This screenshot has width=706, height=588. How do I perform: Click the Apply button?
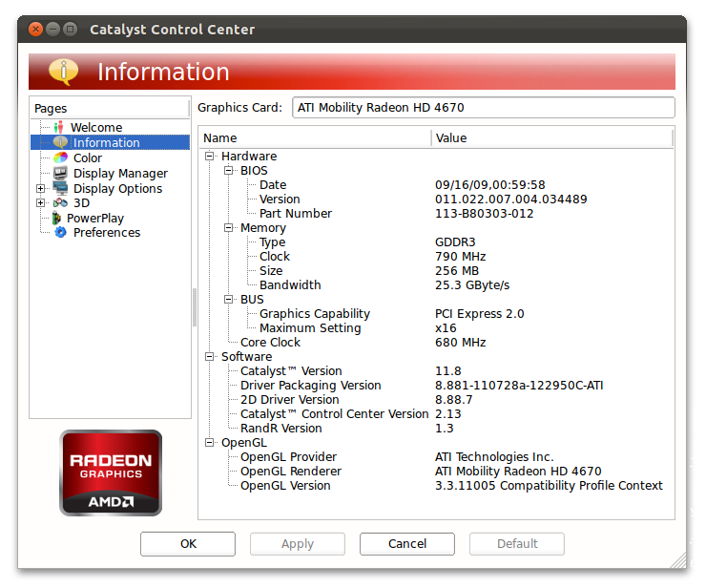(x=298, y=544)
